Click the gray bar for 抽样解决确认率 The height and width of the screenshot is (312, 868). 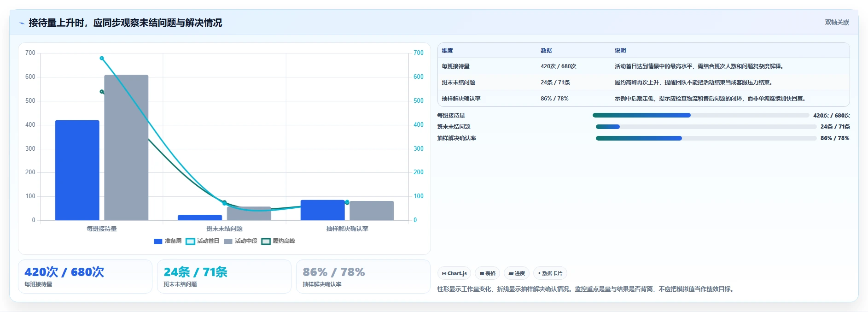point(372,211)
